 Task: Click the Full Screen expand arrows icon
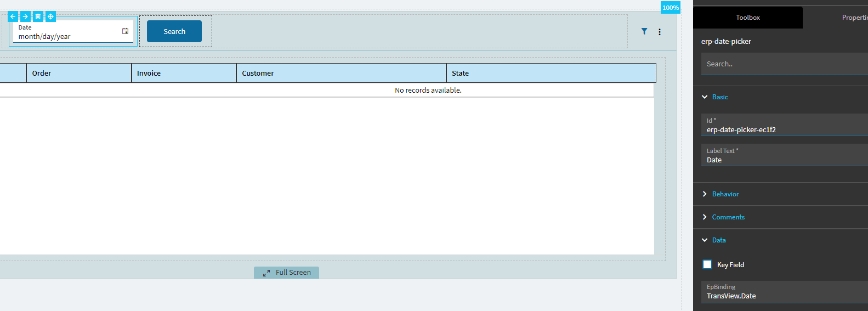(x=266, y=273)
